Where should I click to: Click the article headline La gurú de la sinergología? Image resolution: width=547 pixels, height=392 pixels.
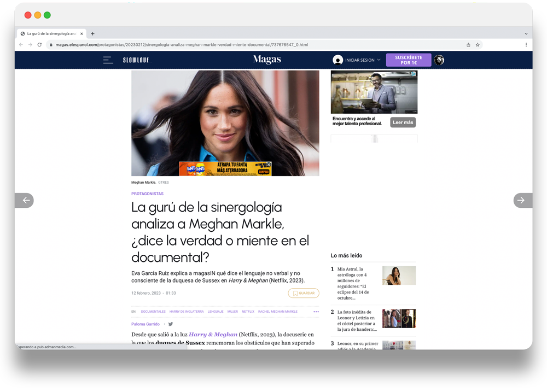coord(220,232)
